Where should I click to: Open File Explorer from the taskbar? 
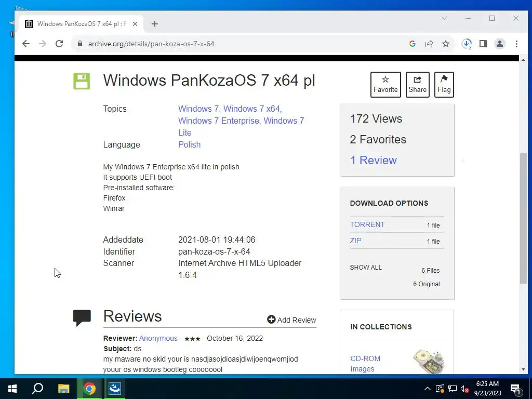tap(63, 389)
